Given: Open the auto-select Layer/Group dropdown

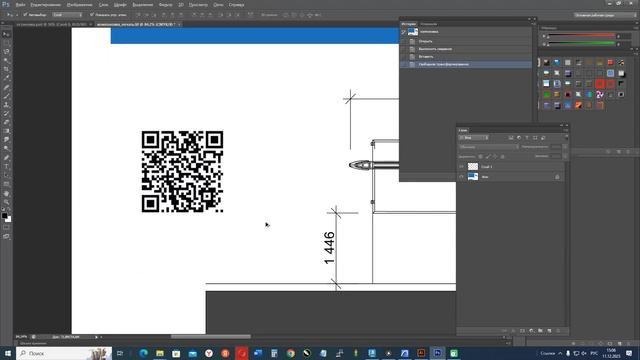Looking at the screenshot, I should pyautogui.click(x=67, y=15).
